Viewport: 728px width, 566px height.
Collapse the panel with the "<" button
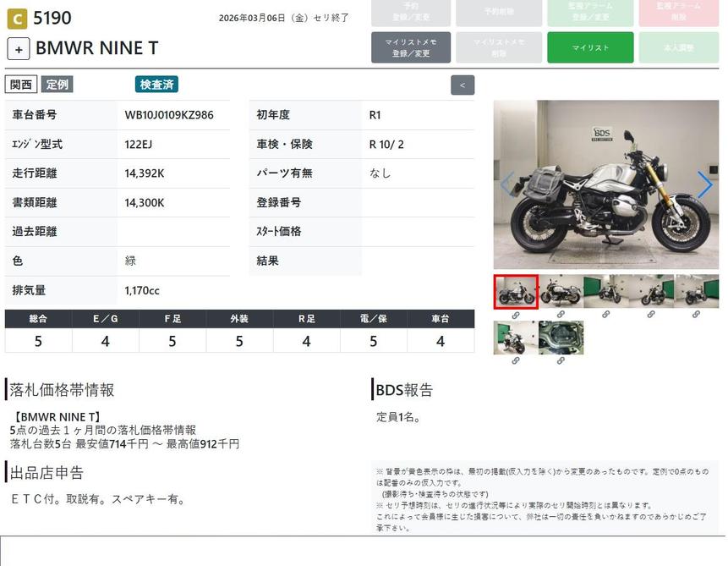point(463,85)
